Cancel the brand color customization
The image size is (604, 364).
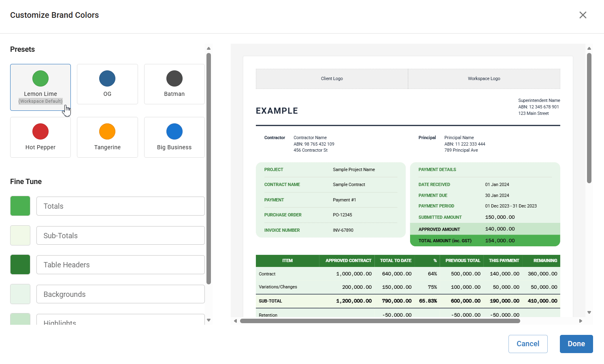[x=528, y=344]
